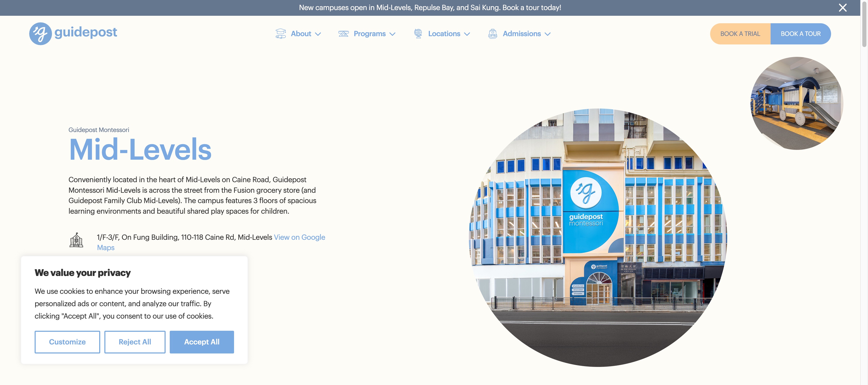Click the cookie consent description paragraph
The image size is (868, 385).
pos(132,303)
